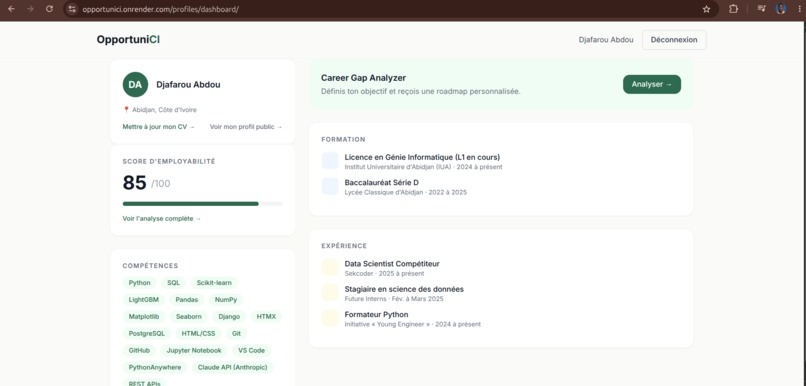The height and width of the screenshot is (386, 806).
Task: Click the GitHub skill tag
Action: 140,350
